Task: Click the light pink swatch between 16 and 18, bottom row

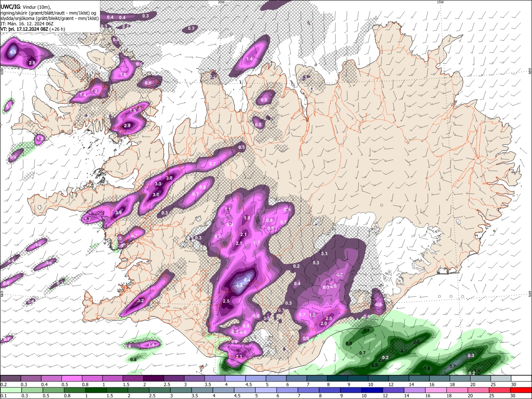Action: [x=436, y=390]
